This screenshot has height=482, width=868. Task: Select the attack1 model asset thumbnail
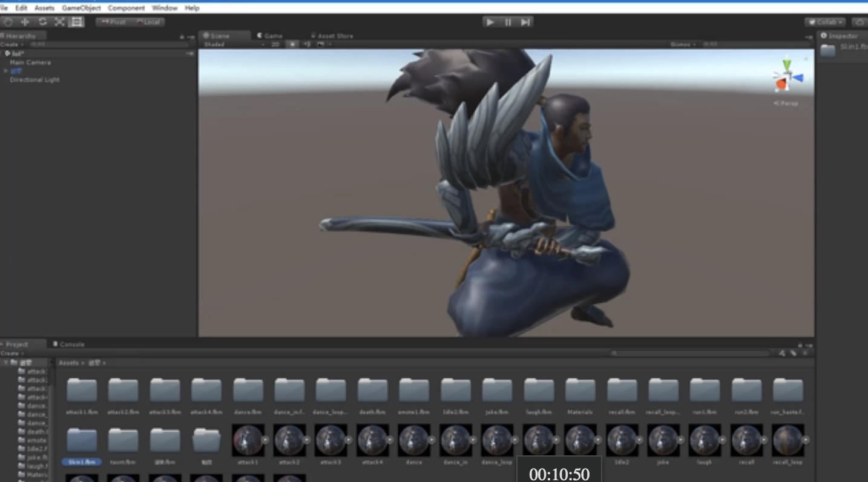click(248, 440)
